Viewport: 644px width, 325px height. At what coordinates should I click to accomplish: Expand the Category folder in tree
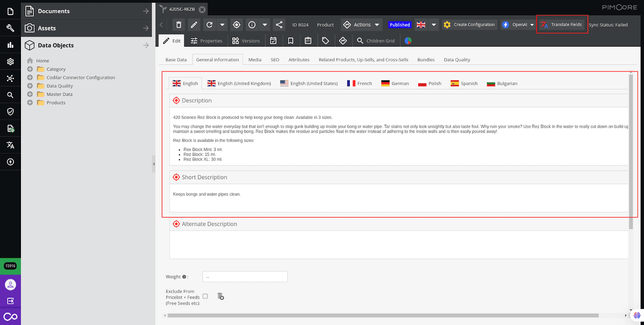(x=30, y=69)
